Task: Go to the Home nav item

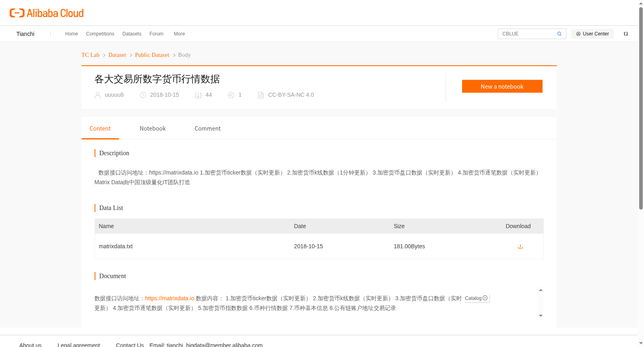Action: click(72, 34)
